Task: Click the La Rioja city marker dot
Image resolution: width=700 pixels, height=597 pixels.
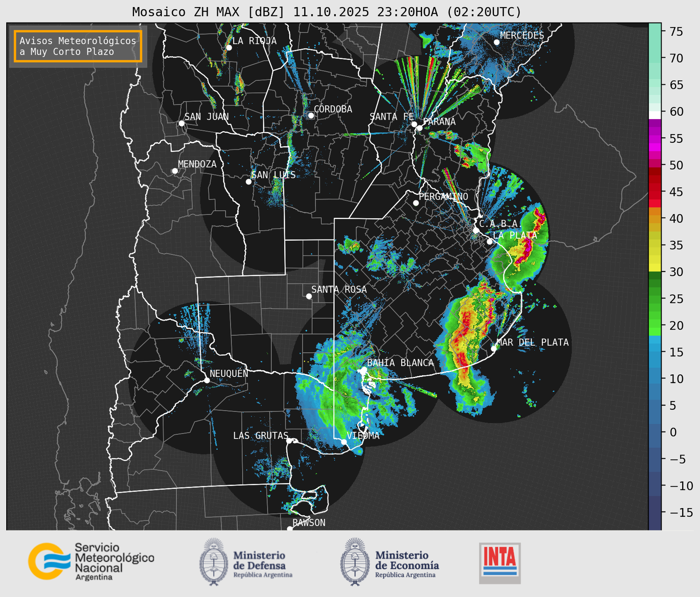Action: (229, 48)
